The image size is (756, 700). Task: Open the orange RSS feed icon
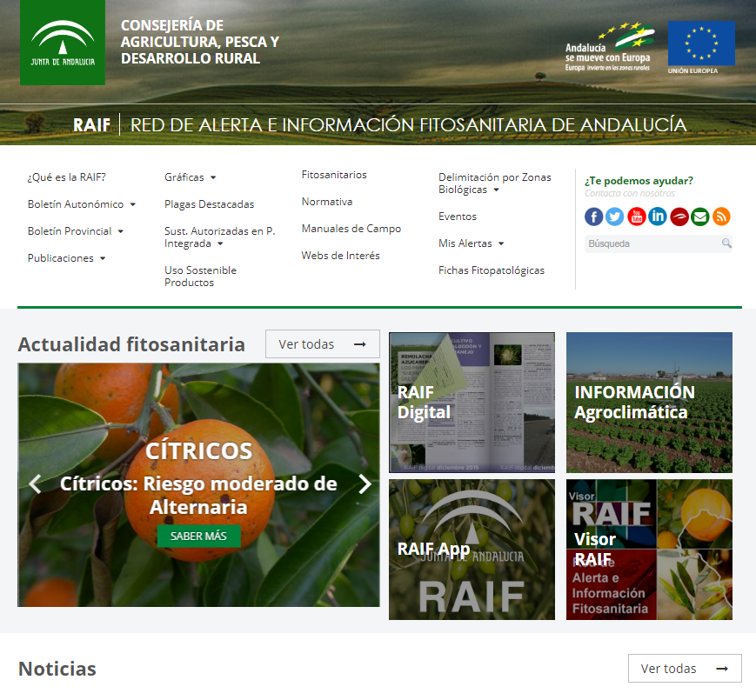pos(721,217)
